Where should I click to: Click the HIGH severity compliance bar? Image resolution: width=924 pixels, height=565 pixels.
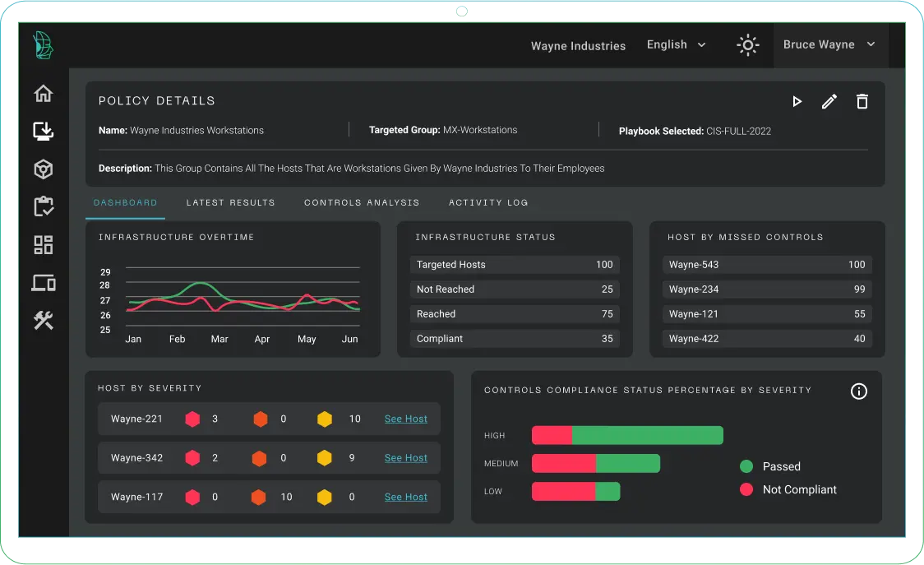627,435
